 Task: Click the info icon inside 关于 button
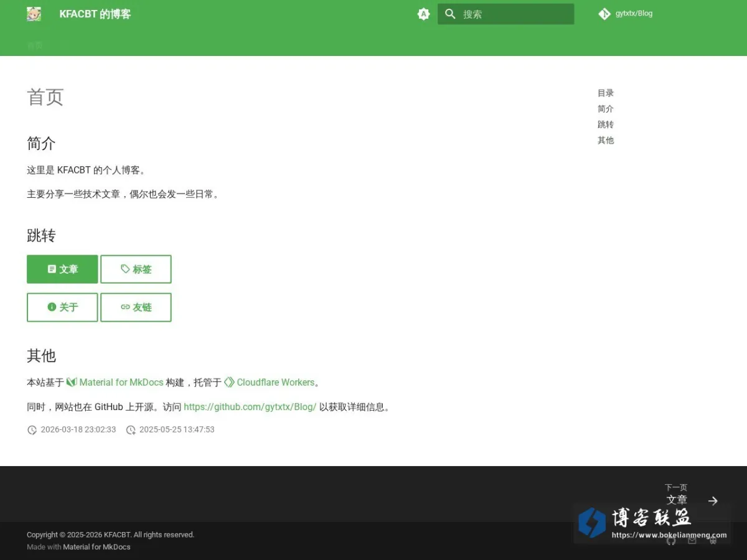(x=52, y=307)
